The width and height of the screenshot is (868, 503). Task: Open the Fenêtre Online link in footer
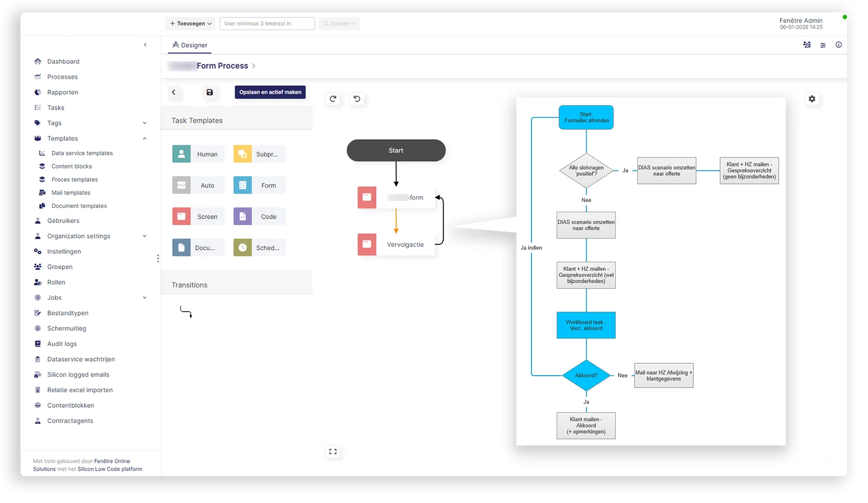(112, 462)
